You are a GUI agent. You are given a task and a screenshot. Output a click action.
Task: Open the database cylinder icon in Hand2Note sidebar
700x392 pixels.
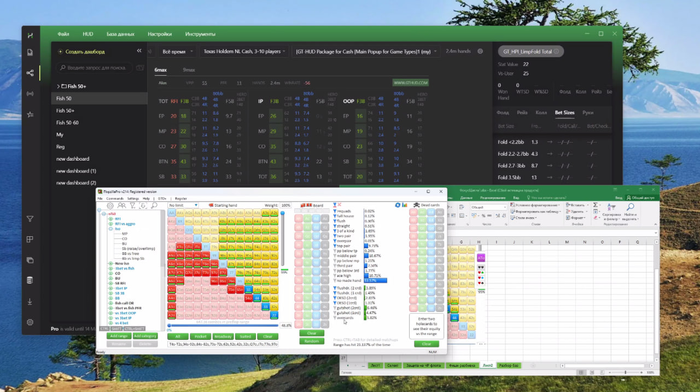pyautogui.click(x=30, y=280)
